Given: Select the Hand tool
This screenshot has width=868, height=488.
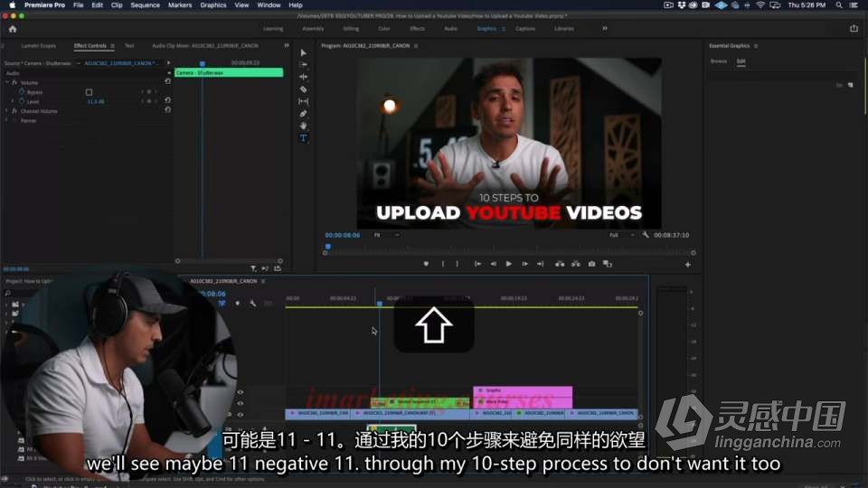Looking at the screenshot, I should click(304, 126).
